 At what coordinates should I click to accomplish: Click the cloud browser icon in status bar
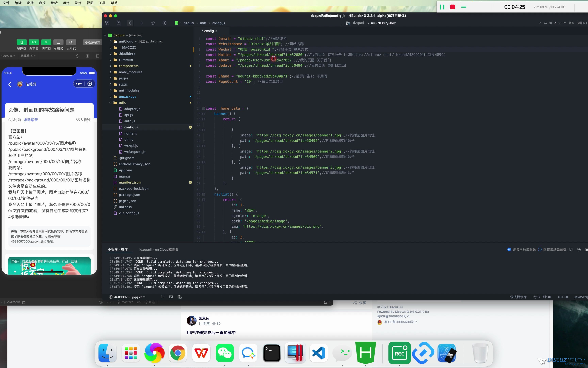click(179, 297)
